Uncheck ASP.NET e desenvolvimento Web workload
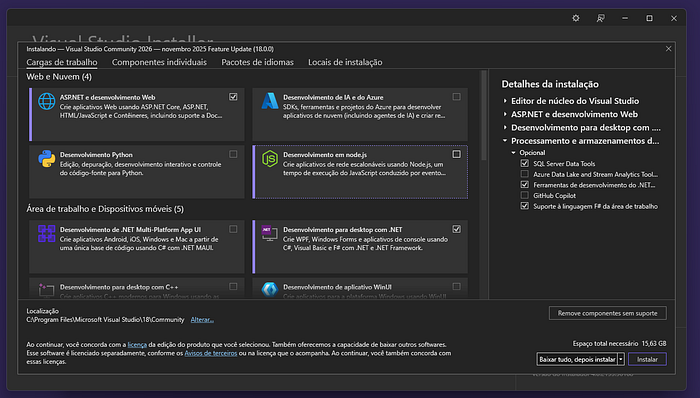This screenshot has width=700, height=398. tap(233, 97)
